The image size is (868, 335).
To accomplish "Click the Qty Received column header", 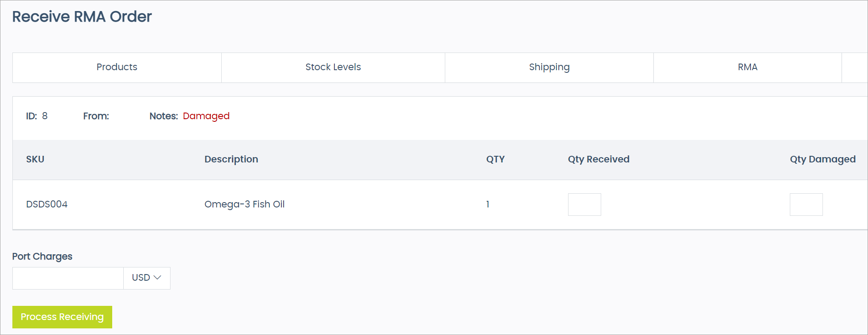I will pyautogui.click(x=599, y=159).
